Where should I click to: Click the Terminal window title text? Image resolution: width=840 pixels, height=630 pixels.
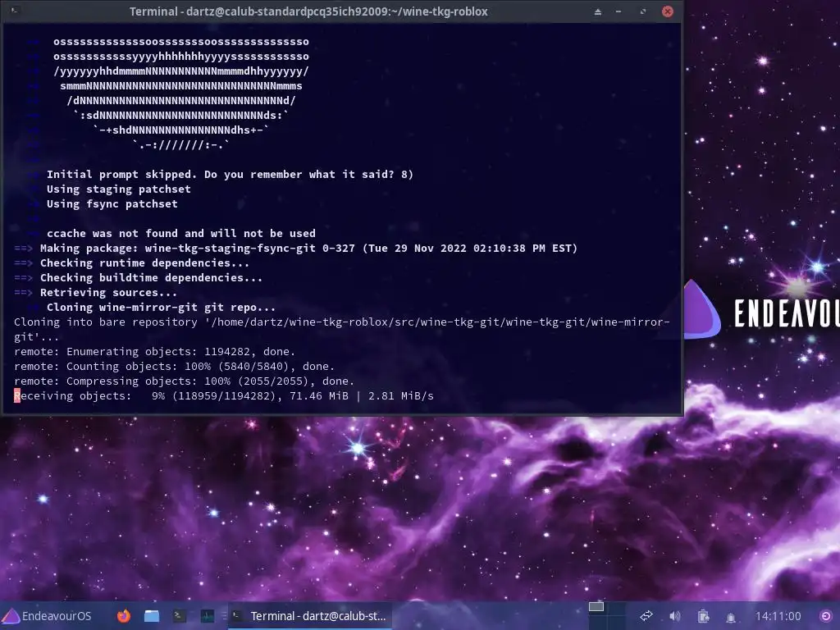click(308, 11)
